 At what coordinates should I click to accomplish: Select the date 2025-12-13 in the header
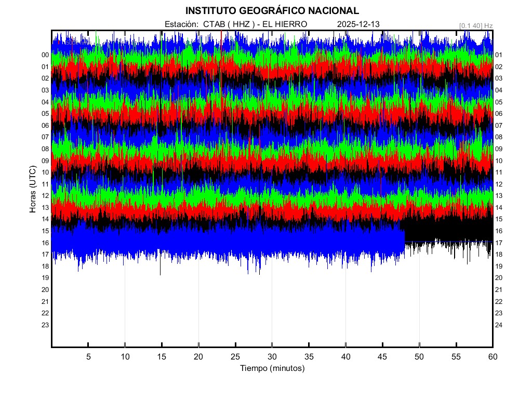358,24
